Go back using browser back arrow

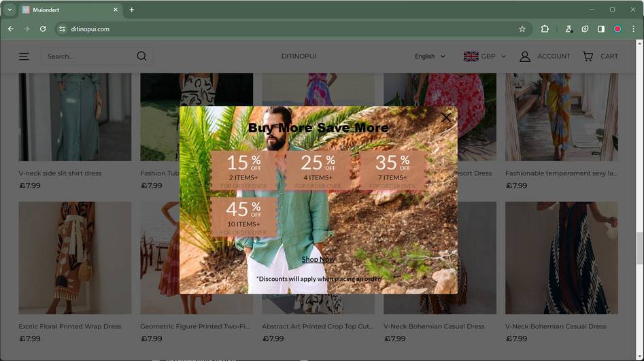(11, 29)
